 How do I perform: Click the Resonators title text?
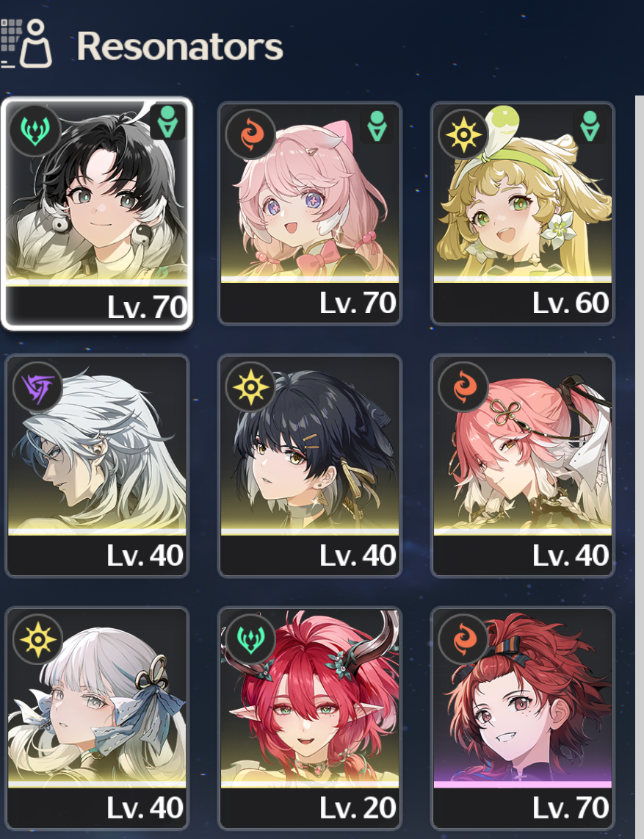click(180, 46)
